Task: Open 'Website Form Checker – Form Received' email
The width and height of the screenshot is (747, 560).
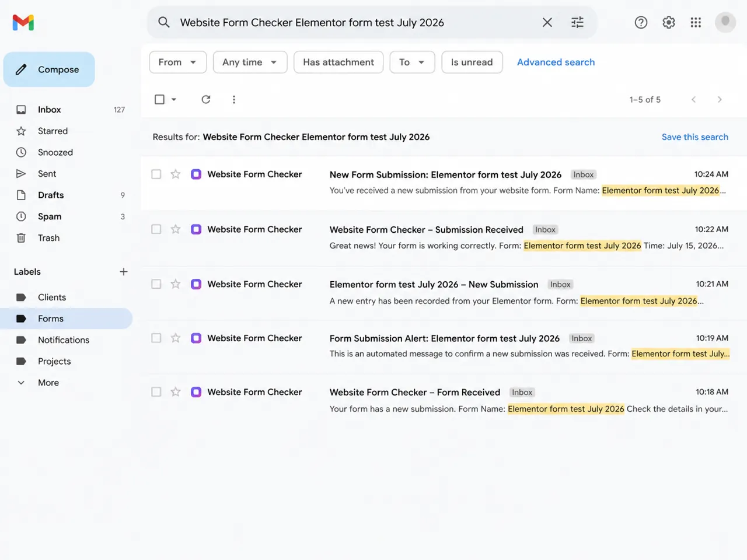Action: click(x=444, y=400)
